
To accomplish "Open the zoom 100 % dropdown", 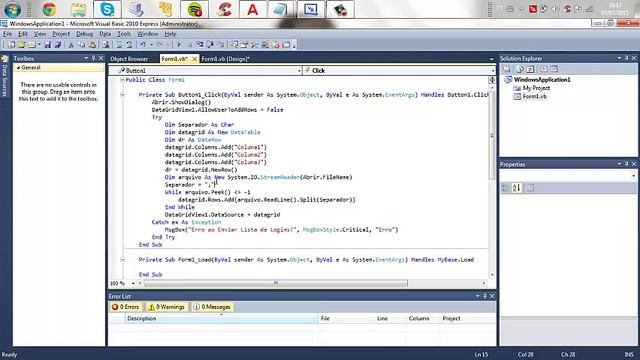I will [x=133, y=283].
